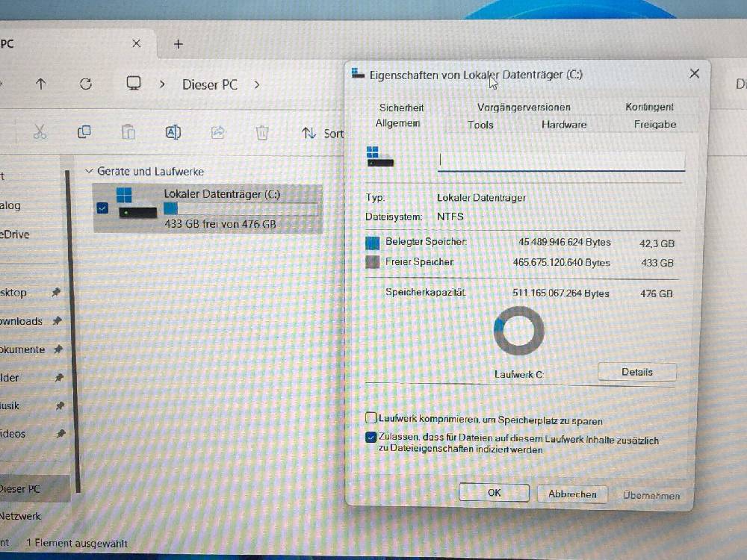Select Netzwerk in the sidebar
This screenshot has height=560, width=747.
pos(20,516)
